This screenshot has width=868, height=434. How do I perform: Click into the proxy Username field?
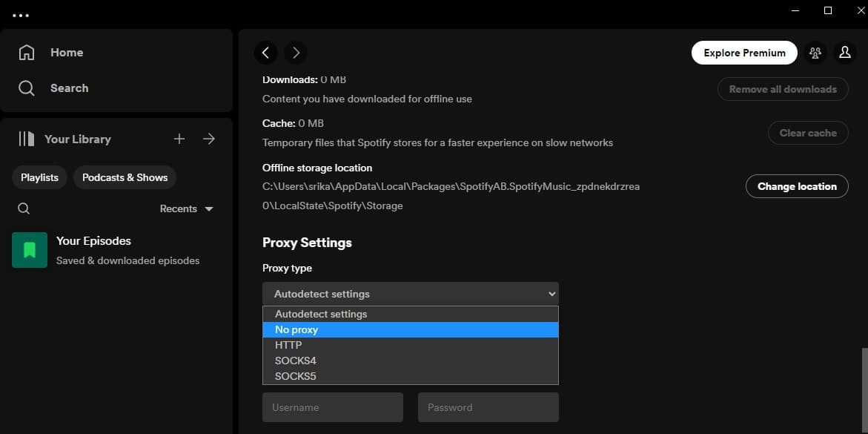point(333,407)
